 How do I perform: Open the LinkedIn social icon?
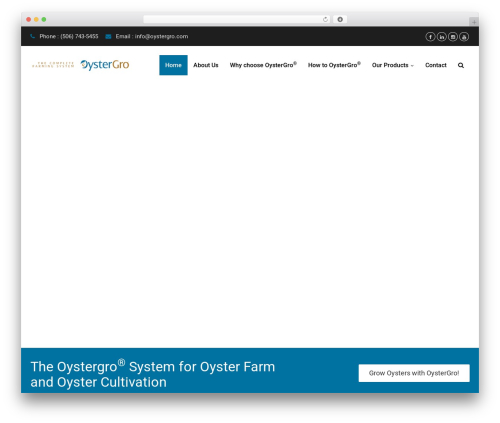pyautogui.click(x=441, y=37)
